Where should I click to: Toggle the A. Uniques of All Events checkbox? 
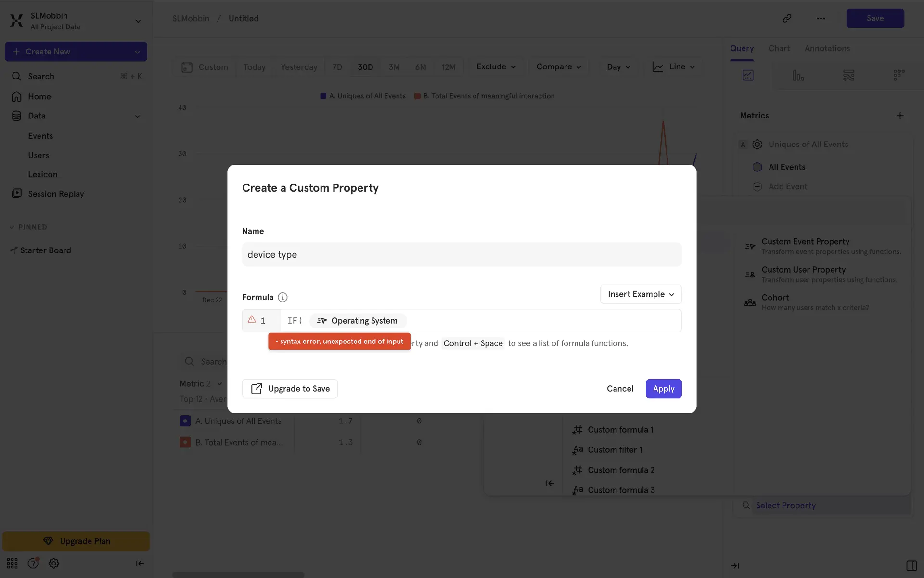pyautogui.click(x=185, y=421)
